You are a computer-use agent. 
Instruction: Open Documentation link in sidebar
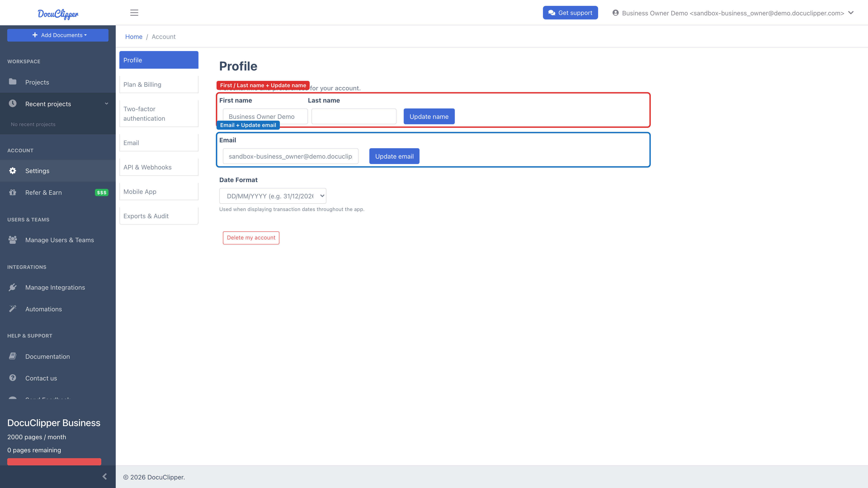click(x=58, y=357)
